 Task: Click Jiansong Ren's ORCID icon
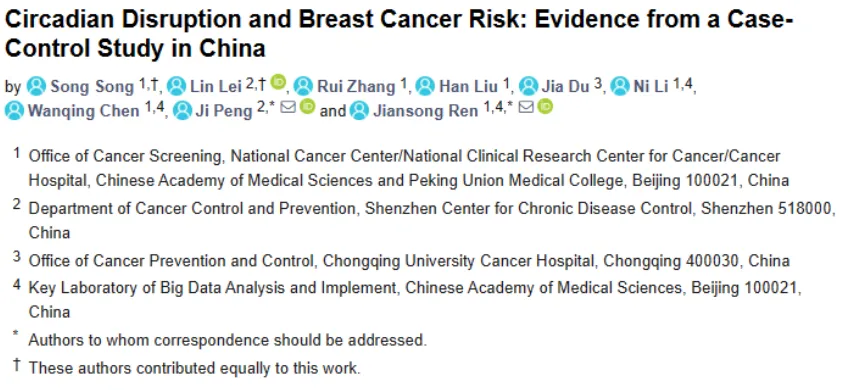point(545,107)
